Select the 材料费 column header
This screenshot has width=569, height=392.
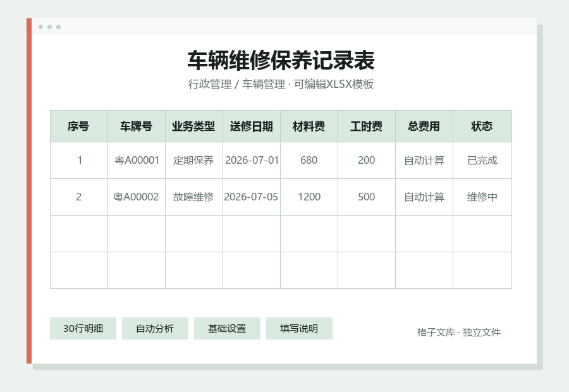309,126
